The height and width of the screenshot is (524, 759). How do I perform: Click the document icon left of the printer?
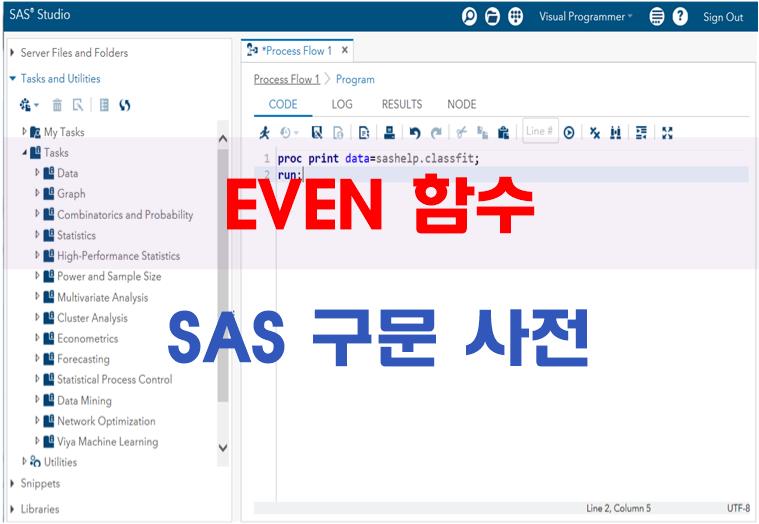(364, 132)
